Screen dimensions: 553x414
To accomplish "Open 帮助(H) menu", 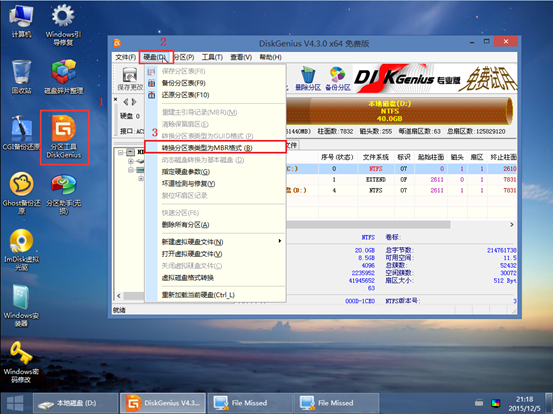I will [271, 57].
